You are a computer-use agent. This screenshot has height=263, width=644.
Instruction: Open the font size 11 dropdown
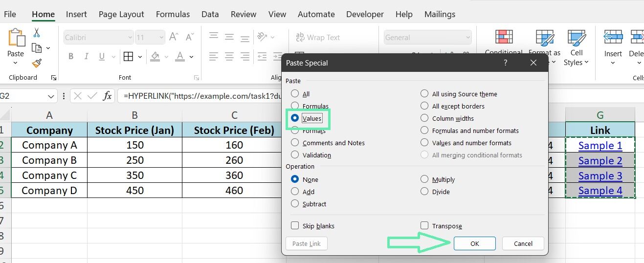[161, 37]
